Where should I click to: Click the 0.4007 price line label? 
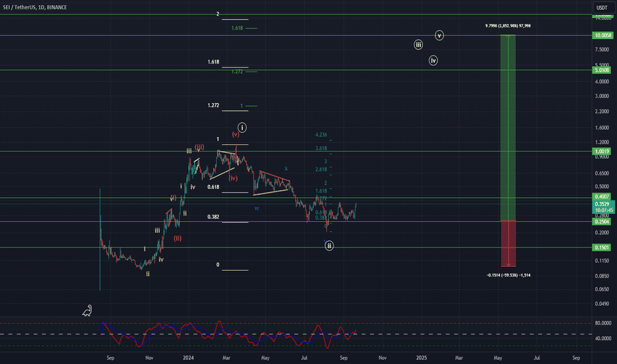(x=602, y=197)
